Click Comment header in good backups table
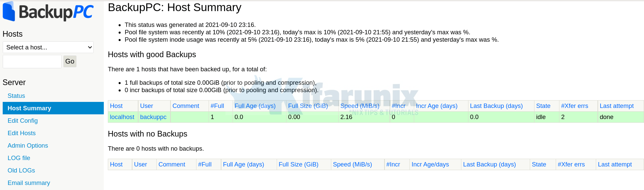The width and height of the screenshot is (644, 190). (x=186, y=106)
